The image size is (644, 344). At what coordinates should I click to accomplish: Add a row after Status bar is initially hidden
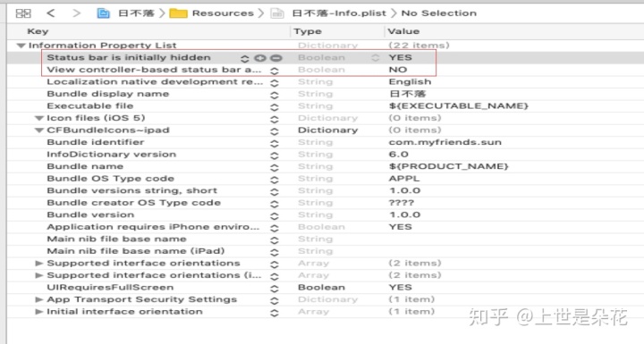point(260,58)
